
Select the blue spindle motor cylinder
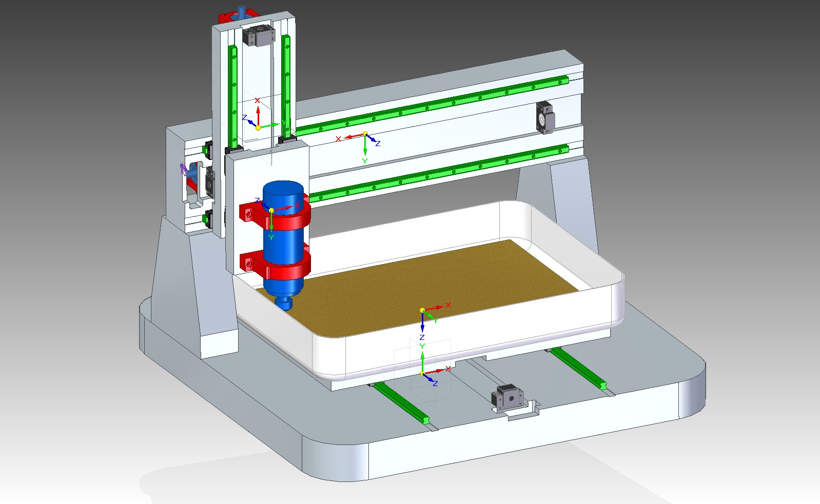[284, 246]
